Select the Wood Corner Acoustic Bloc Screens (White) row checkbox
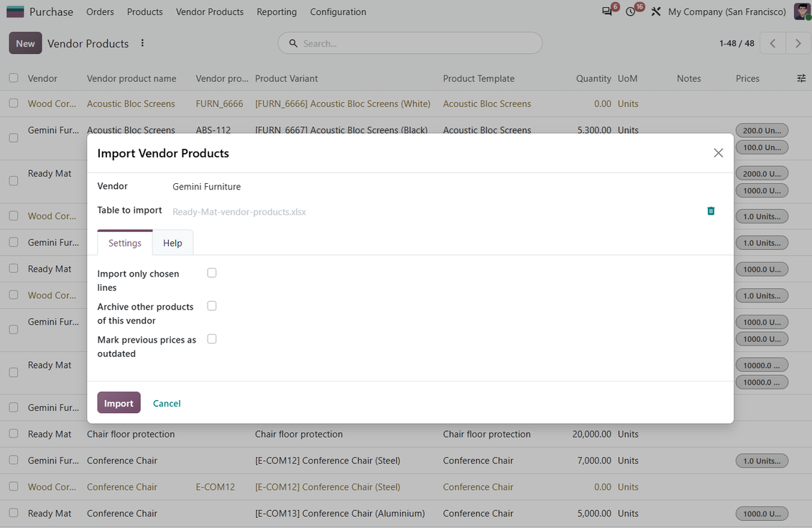 [x=14, y=103]
